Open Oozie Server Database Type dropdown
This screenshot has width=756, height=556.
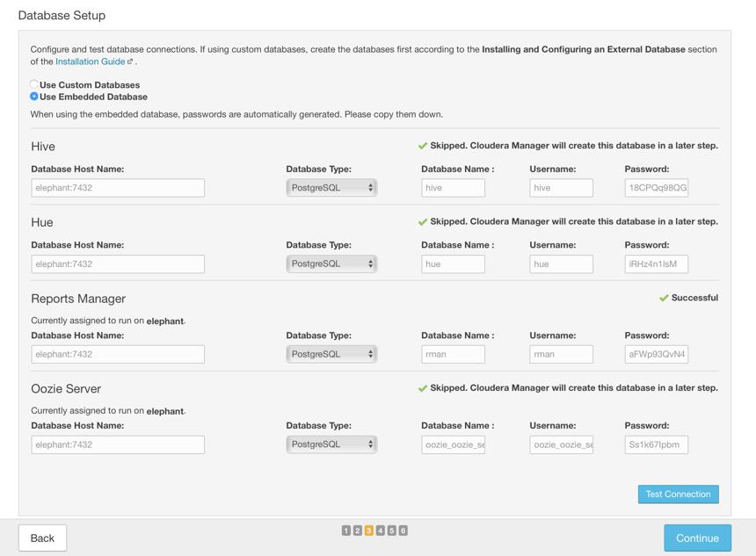pos(331,444)
